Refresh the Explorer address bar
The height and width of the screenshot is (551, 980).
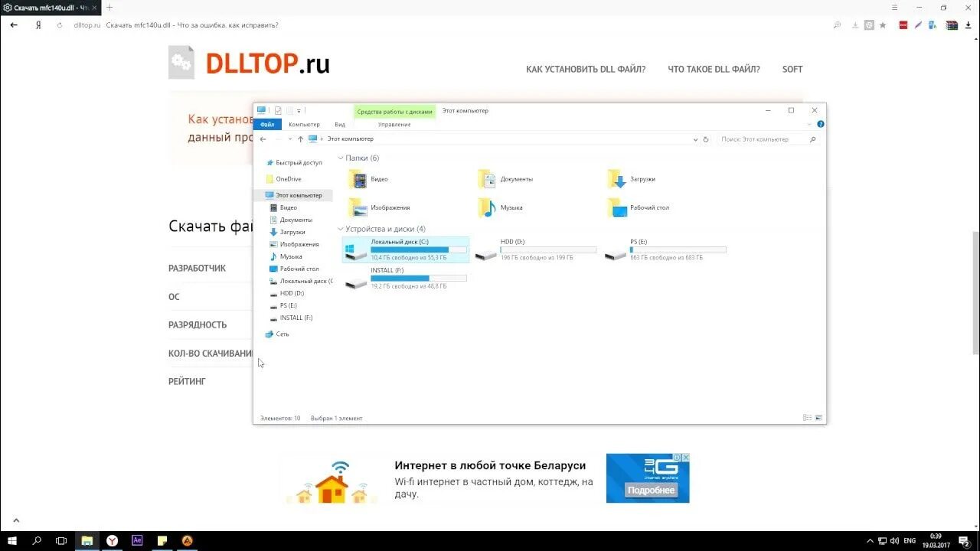[x=706, y=139]
